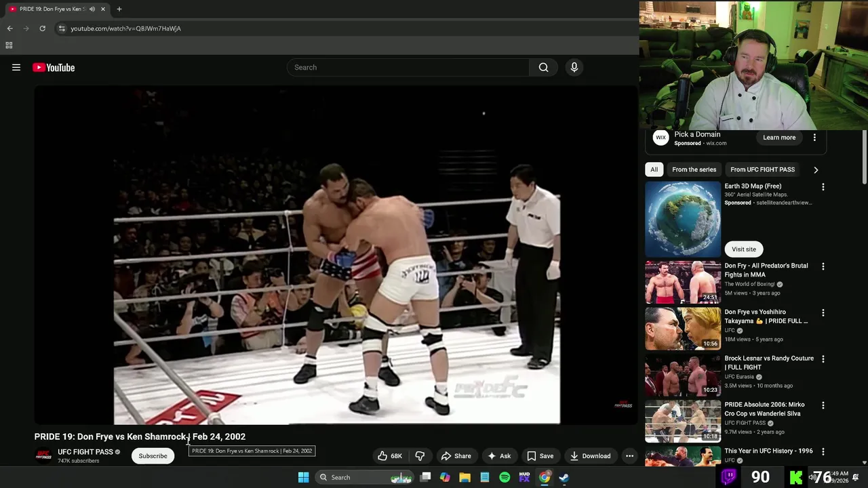This screenshot has width=868, height=488.
Task: Select From the series chip
Action: pos(694,169)
